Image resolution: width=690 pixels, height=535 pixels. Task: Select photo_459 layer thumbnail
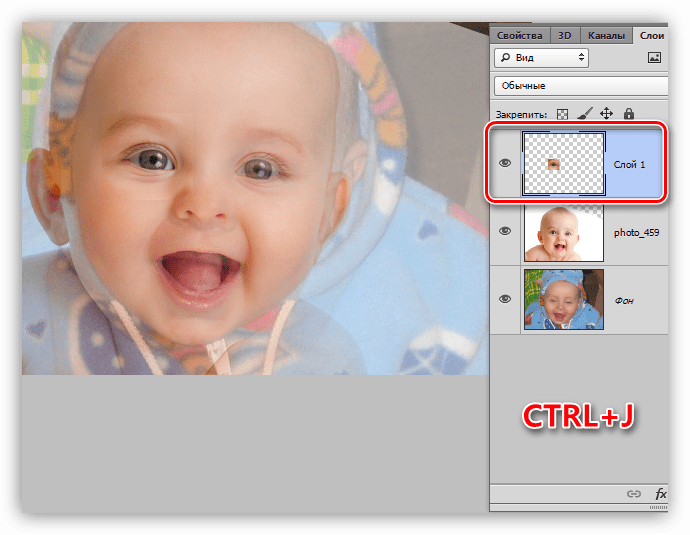[x=564, y=232]
